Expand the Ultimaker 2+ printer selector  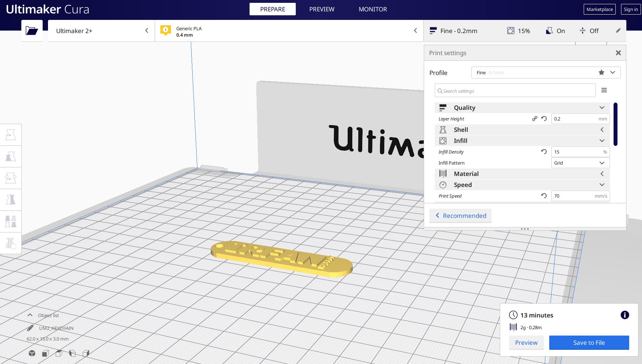click(x=101, y=31)
